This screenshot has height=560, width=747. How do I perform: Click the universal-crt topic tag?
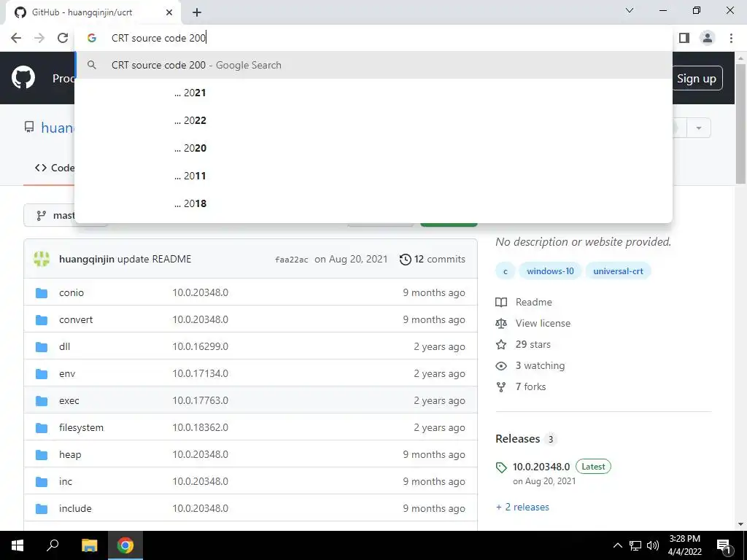618,271
